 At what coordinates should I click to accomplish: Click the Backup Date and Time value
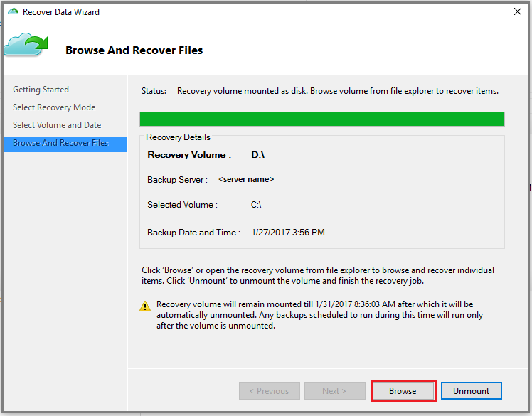click(x=288, y=232)
